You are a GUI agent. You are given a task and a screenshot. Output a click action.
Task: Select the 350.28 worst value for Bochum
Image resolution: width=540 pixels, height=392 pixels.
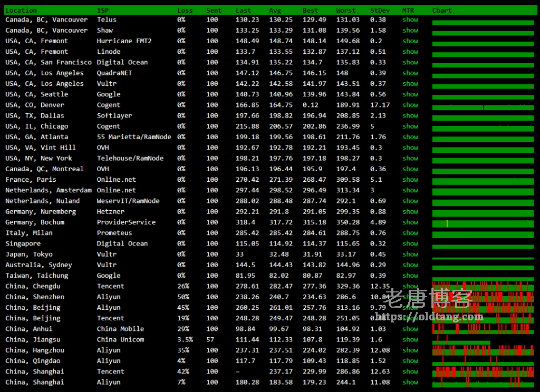(348, 222)
